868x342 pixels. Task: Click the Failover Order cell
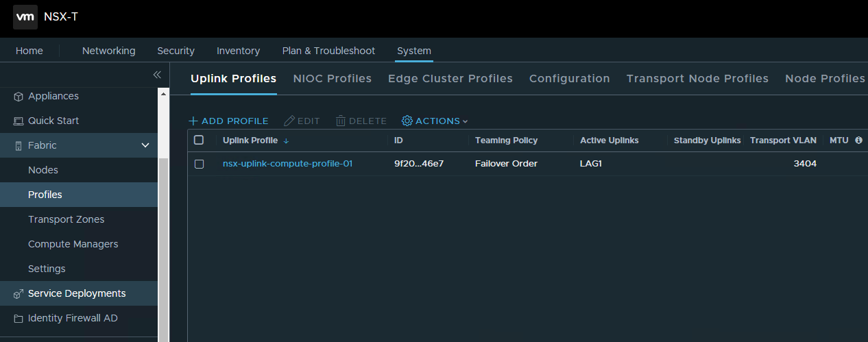pos(506,164)
